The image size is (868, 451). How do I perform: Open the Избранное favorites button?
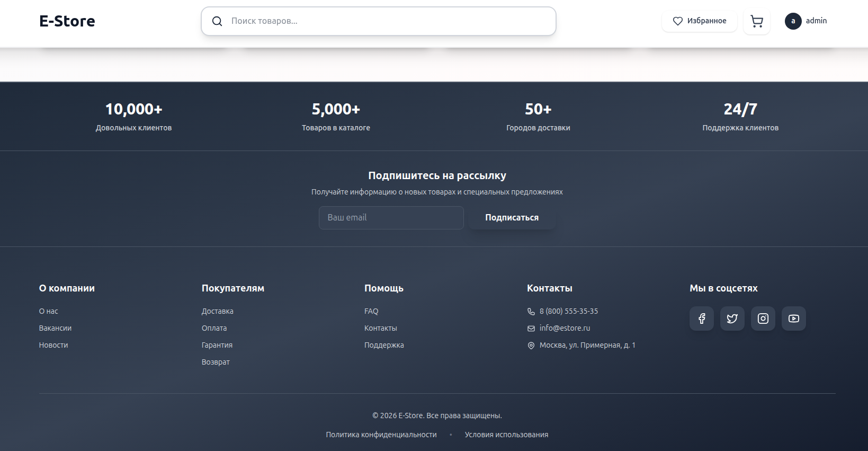pos(700,21)
